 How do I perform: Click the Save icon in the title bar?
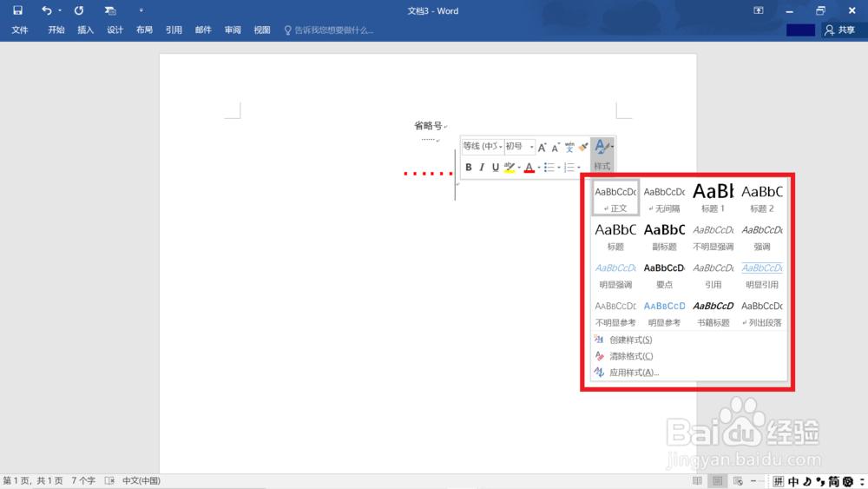click(x=17, y=10)
